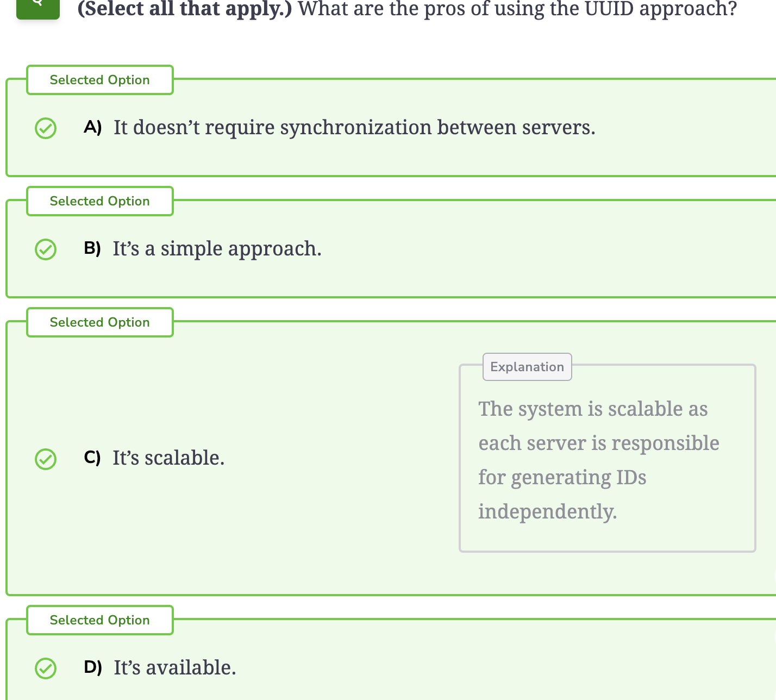Select answer 'It's available'

point(175,667)
